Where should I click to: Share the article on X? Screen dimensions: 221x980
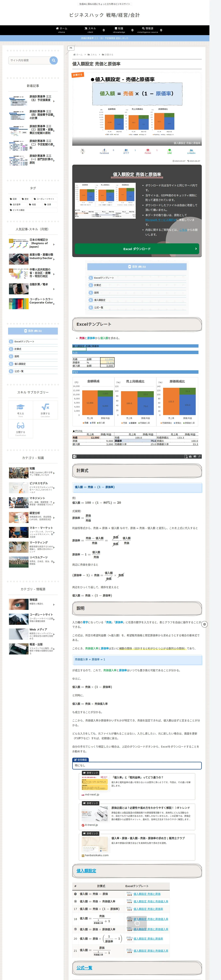[82, 151]
